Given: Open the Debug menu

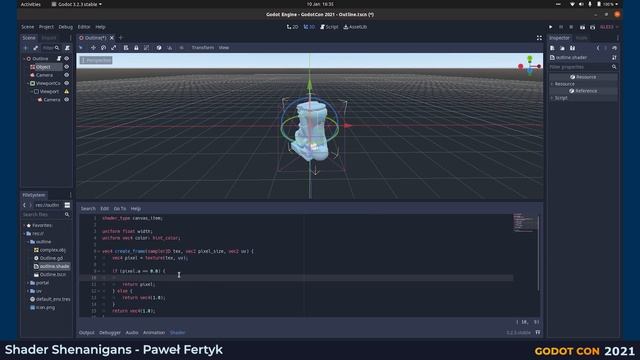Looking at the screenshot, I should tap(65, 27).
